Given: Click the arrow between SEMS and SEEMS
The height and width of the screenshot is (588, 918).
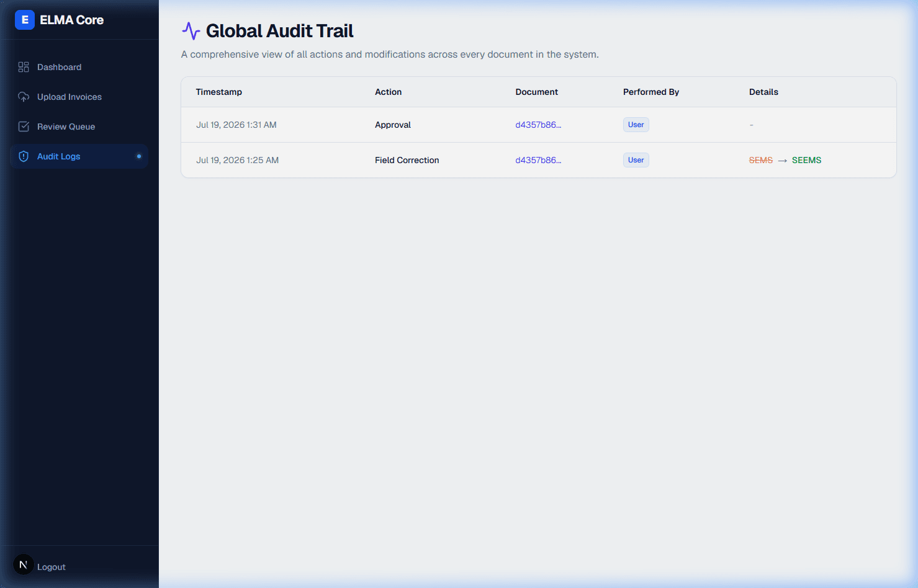Looking at the screenshot, I should click(x=783, y=161).
